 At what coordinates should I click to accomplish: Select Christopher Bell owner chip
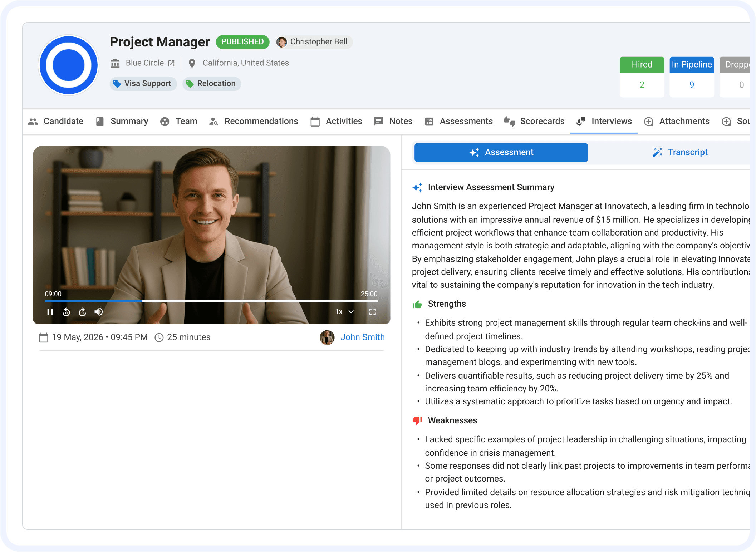314,42
